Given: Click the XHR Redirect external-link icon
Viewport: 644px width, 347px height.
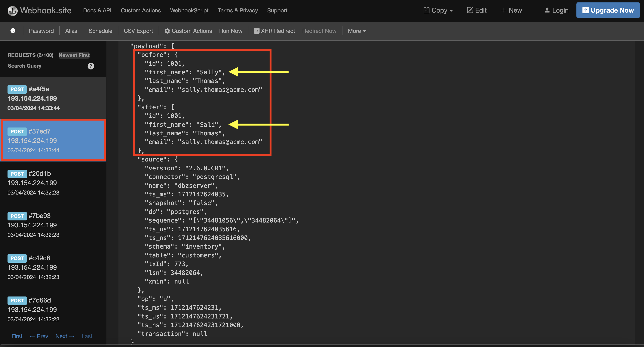Looking at the screenshot, I should pos(256,30).
